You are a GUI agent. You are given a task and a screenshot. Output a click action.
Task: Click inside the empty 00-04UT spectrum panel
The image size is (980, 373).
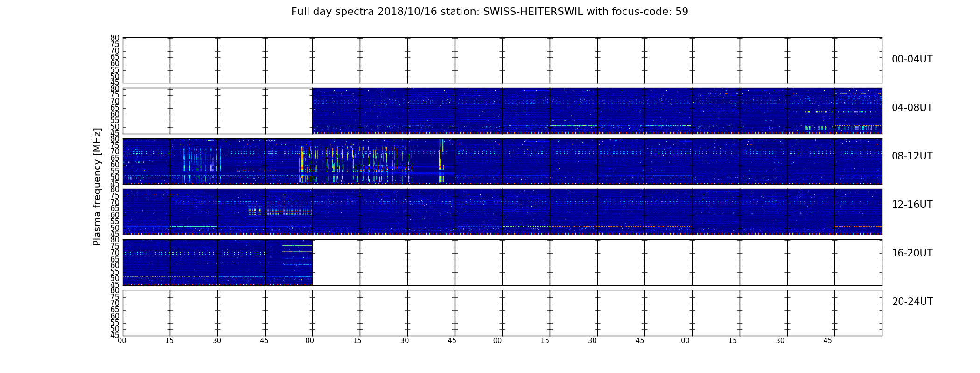coord(502,61)
